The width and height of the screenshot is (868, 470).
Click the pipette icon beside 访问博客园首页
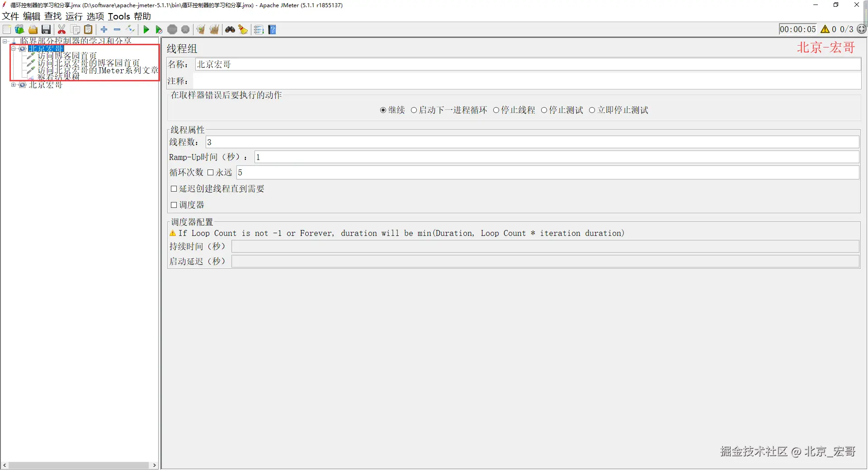click(31, 56)
